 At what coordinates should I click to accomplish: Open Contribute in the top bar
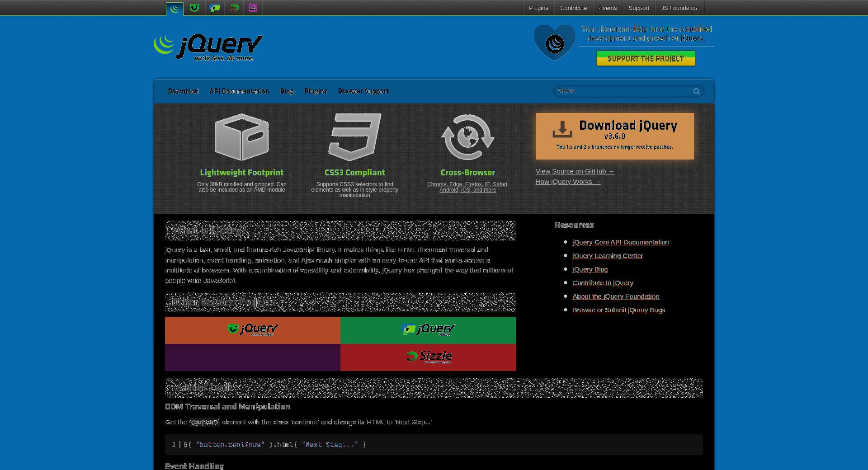click(573, 8)
